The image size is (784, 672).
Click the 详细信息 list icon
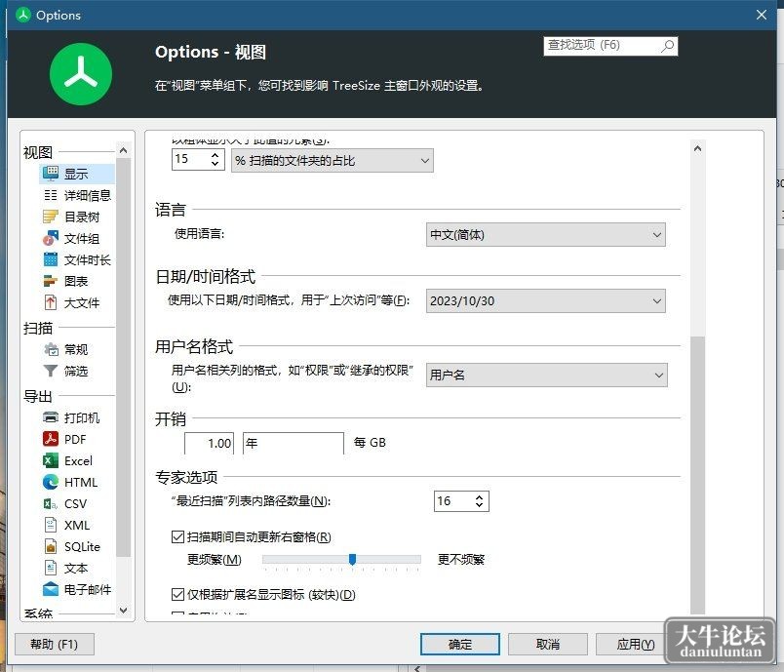click(51, 195)
